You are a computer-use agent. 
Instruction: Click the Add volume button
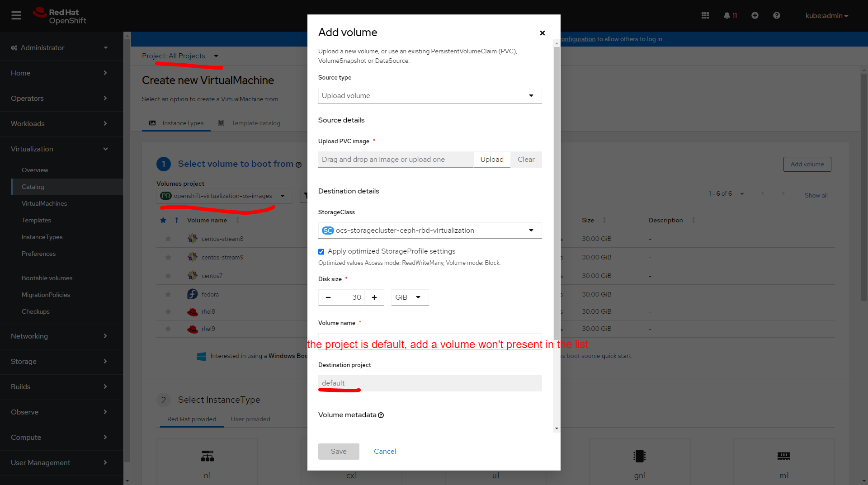(x=807, y=165)
